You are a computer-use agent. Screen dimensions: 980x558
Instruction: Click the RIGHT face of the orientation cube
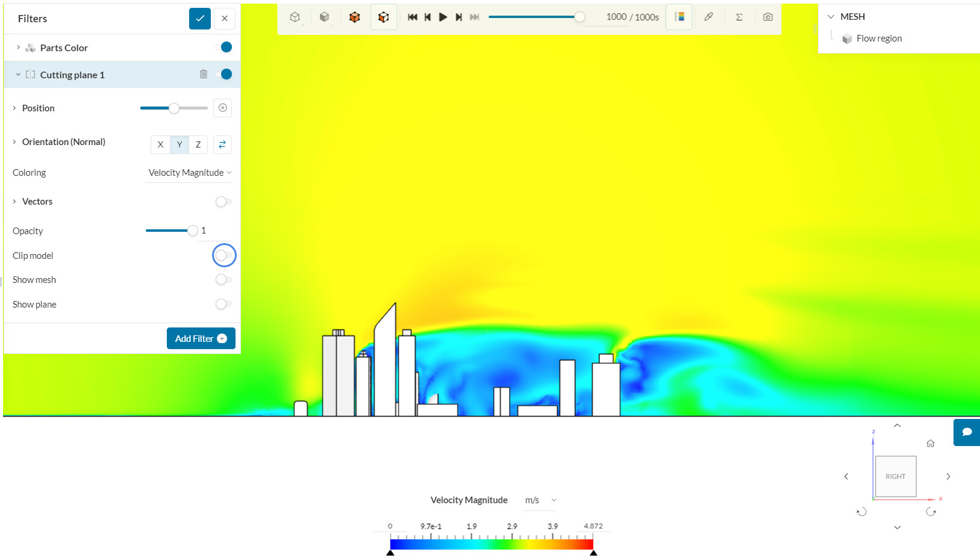896,476
